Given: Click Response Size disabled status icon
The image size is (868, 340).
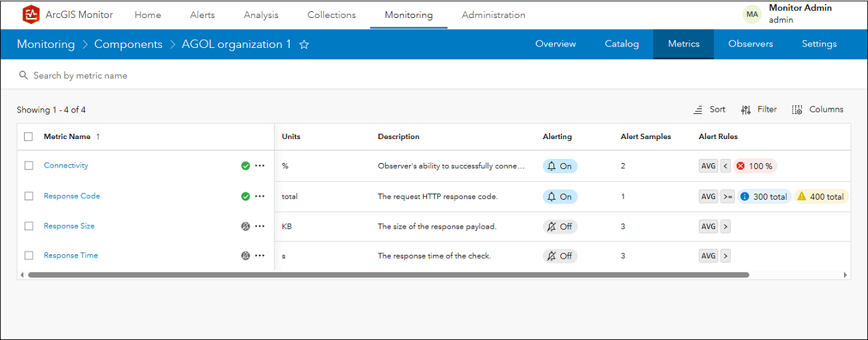Looking at the screenshot, I should click(246, 226).
